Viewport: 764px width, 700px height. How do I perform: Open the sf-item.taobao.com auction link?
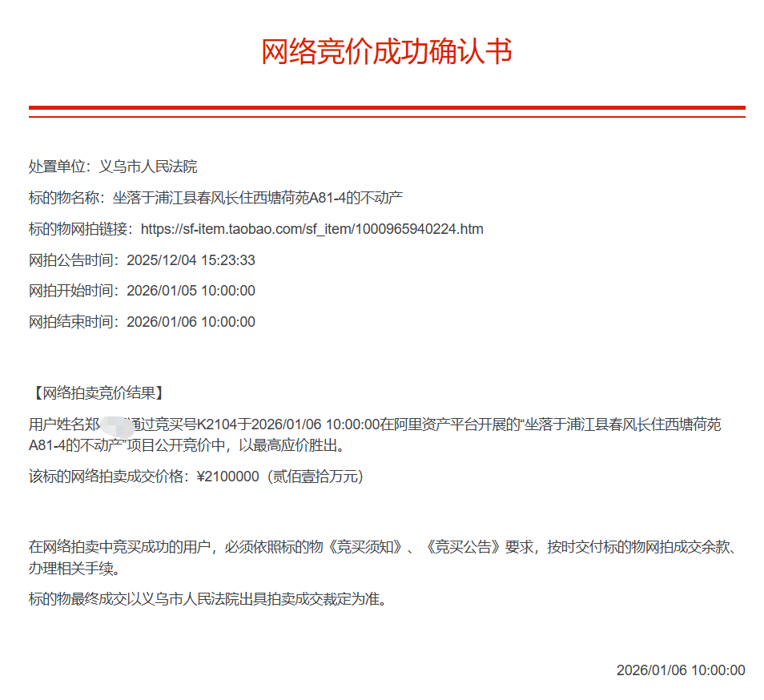312,229
